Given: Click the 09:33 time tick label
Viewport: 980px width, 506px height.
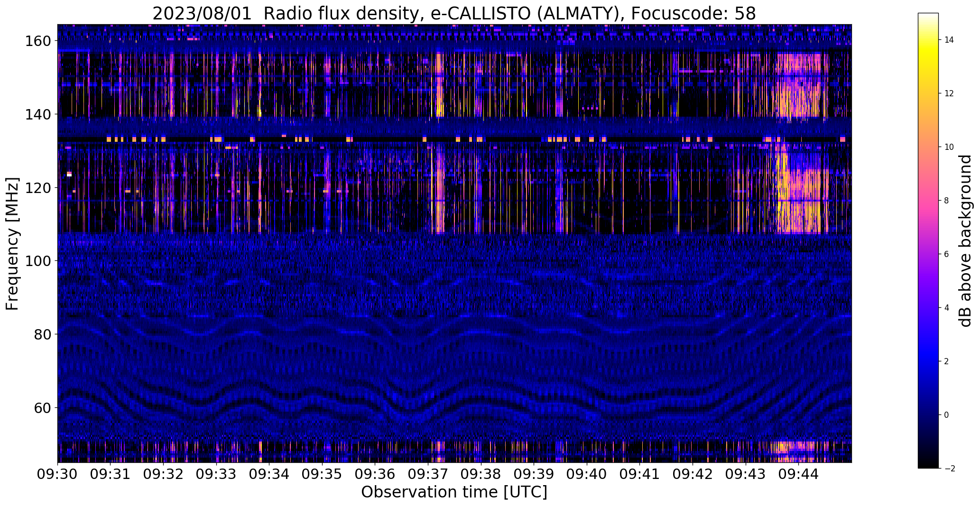Looking at the screenshot, I should coord(217,473).
